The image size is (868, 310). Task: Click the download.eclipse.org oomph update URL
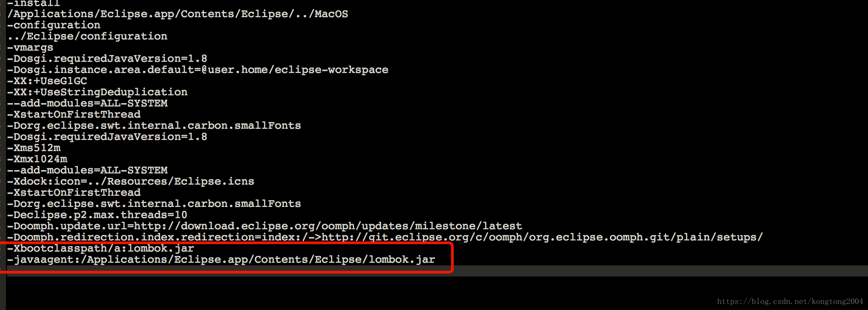tap(328, 226)
